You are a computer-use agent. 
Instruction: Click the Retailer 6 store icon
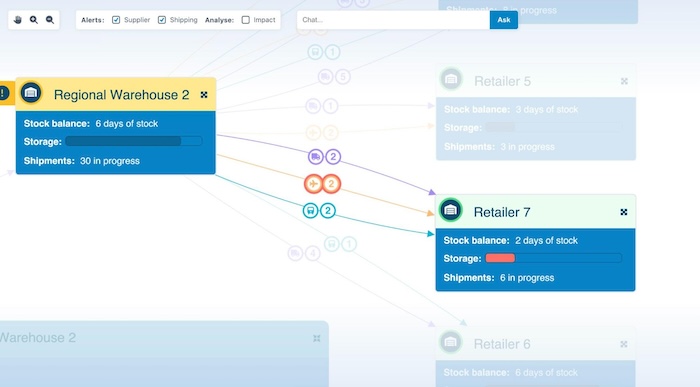click(450, 342)
